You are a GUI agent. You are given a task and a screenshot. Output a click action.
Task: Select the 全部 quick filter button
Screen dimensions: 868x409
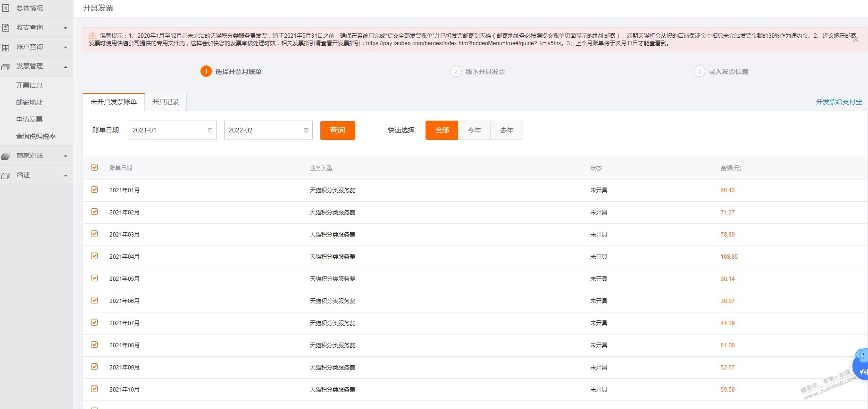[442, 130]
